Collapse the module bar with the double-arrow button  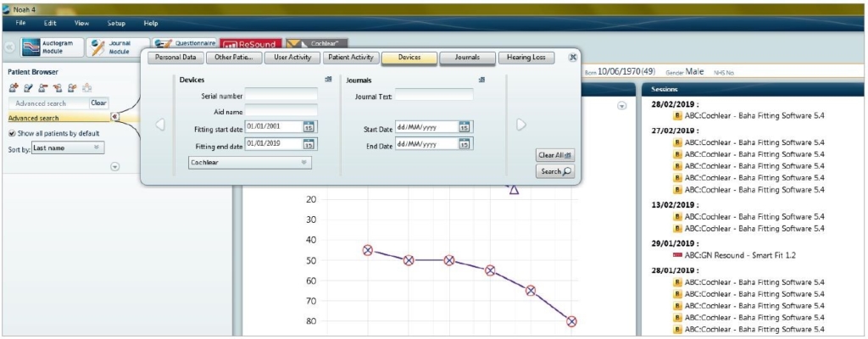(10, 47)
